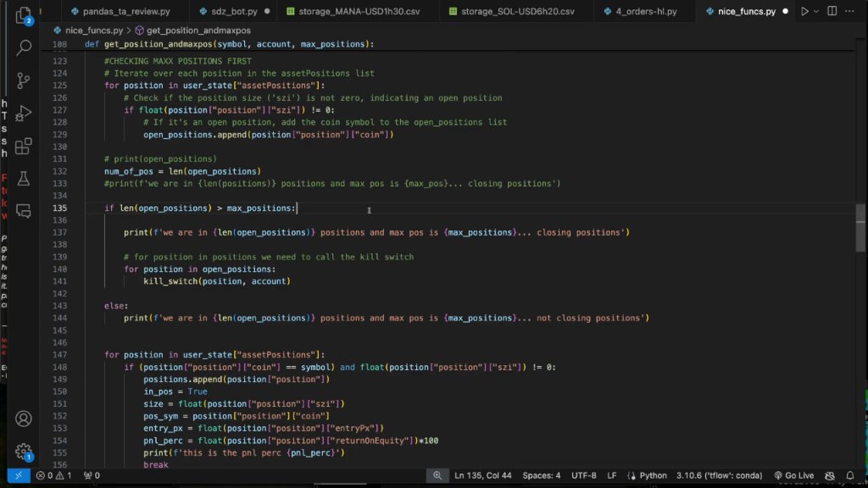Screen dimensions: 868x488
Task: Click the '#CHECKING MAXX POSITIONS FIRST' comment
Action: point(178,61)
